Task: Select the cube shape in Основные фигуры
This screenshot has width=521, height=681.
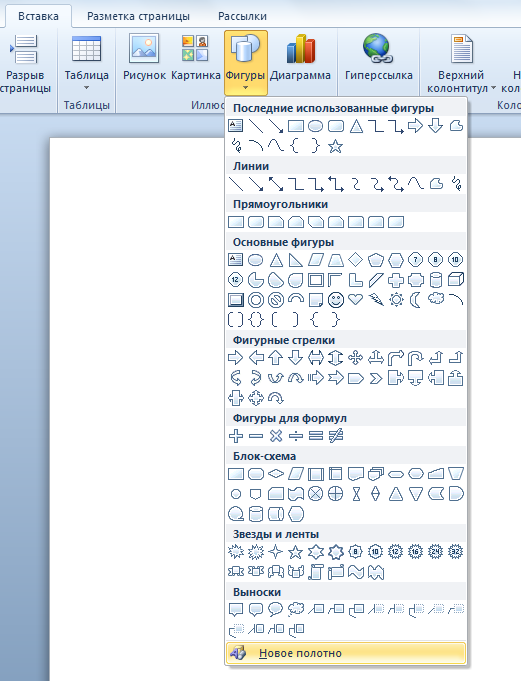Action: (456, 280)
